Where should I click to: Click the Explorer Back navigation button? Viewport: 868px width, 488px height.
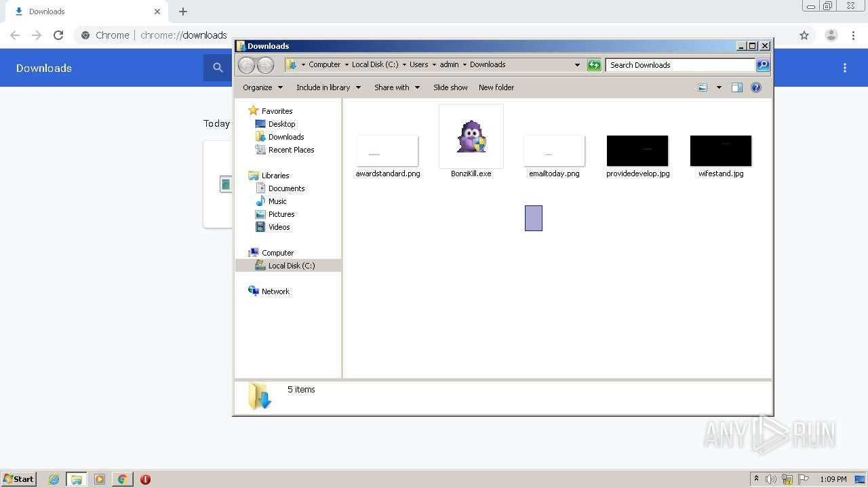pyautogui.click(x=246, y=65)
